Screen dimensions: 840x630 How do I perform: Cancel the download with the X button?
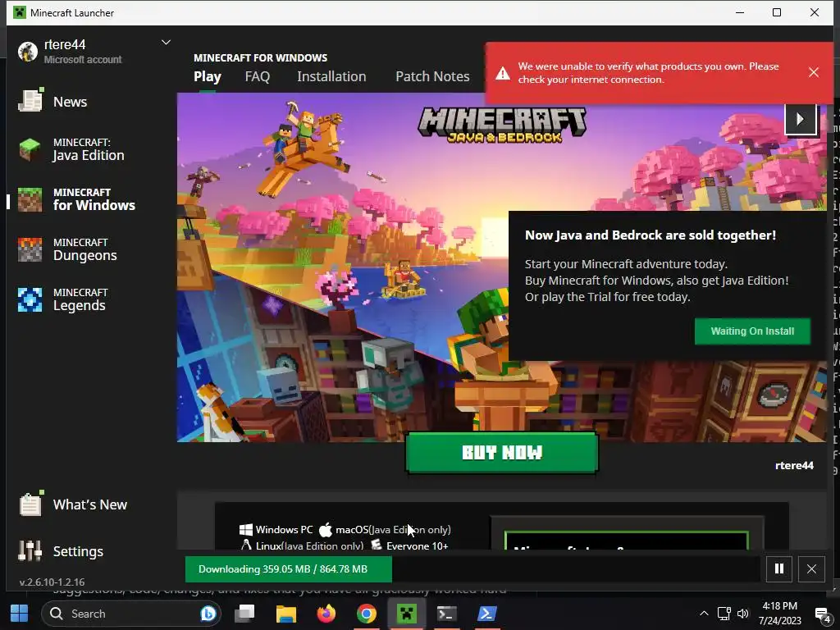point(811,569)
